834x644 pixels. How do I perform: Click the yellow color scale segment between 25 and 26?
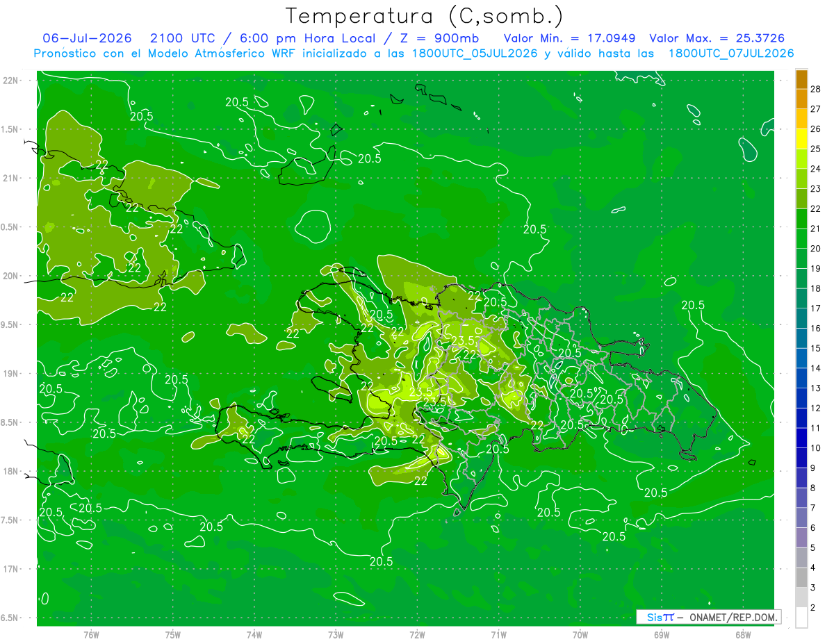[x=801, y=139]
